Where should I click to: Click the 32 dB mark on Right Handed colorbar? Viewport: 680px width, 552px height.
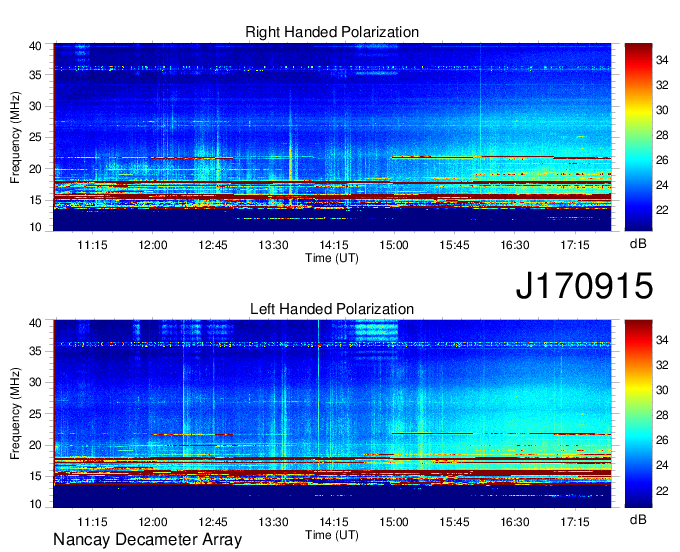pos(662,85)
